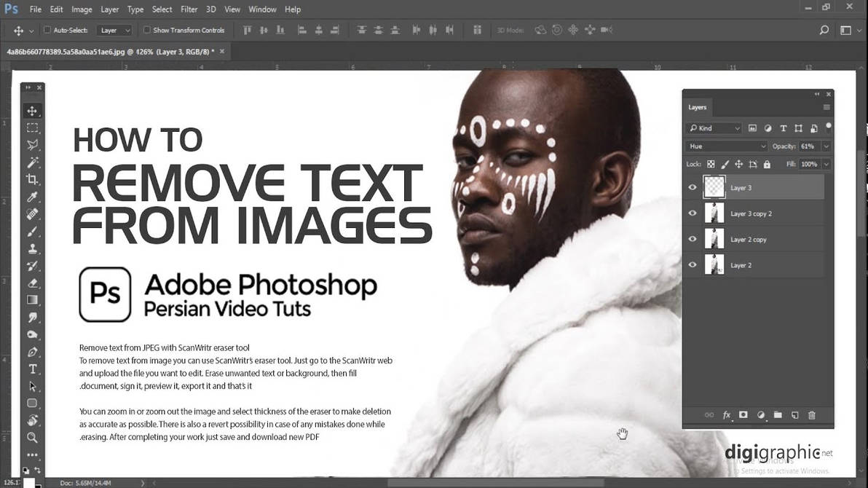Switch to the Layers tab
868x488 pixels.
[697, 107]
